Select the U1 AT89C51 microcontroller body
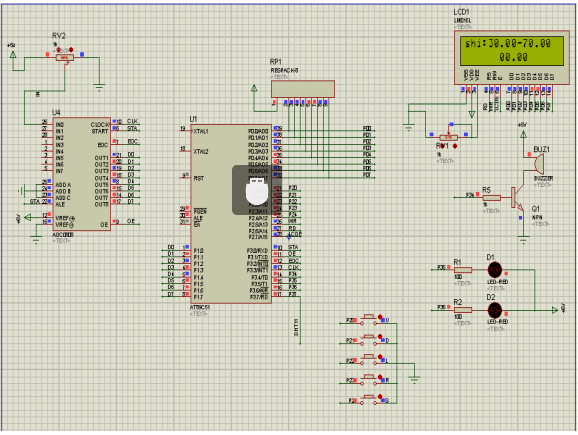This screenshot has height=435, width=578. tap(231, 214)
